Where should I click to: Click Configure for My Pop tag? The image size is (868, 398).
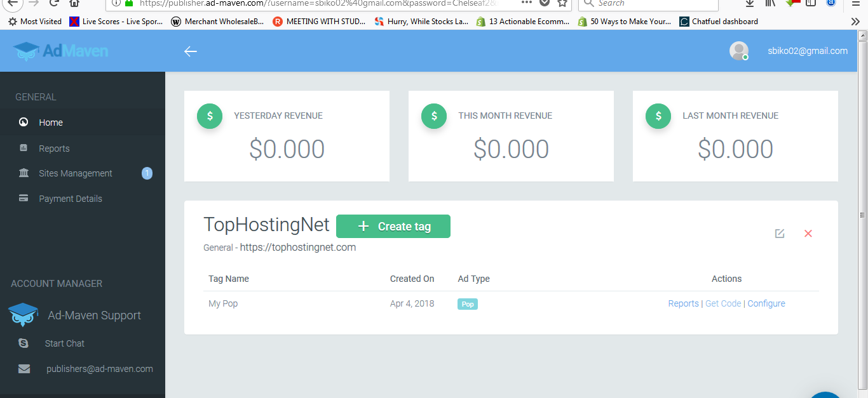tap(766, 303)
